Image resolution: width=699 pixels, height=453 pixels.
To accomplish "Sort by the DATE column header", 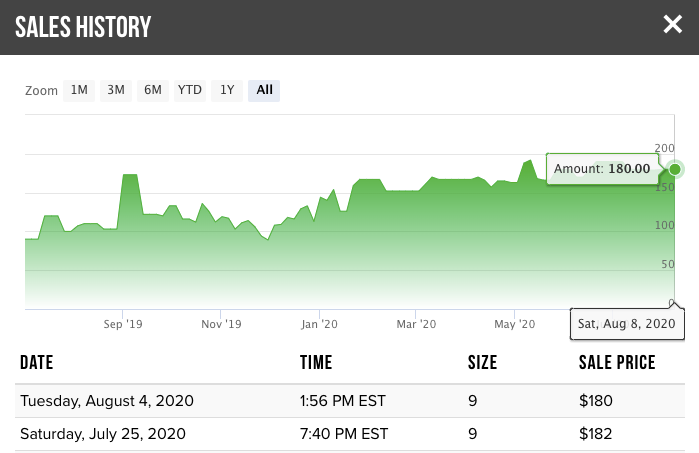I will 37,363.
